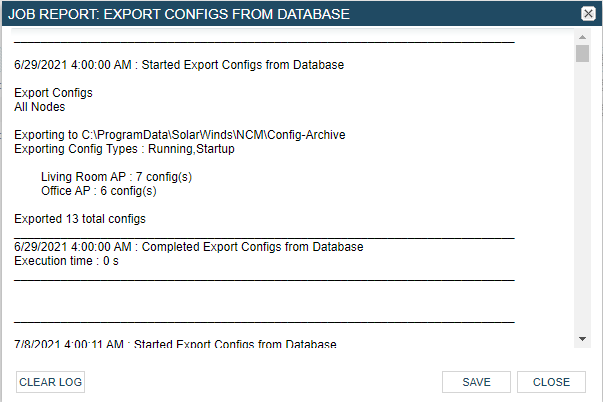Click the 'Exporting Config Types' line
The width and height of the screenshot is (603, 402).
pos(124,149)
